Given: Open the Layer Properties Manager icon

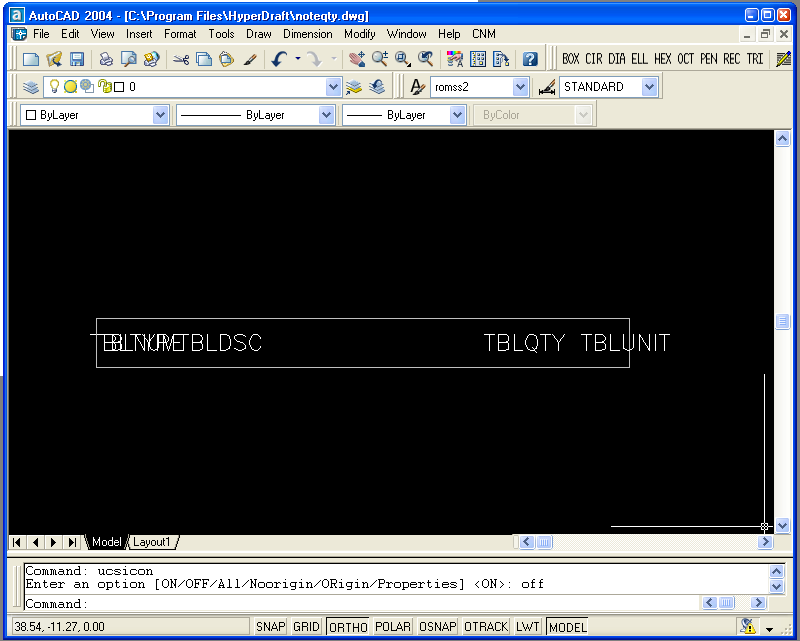Looking at the screenshot, I should pos(30,87).
